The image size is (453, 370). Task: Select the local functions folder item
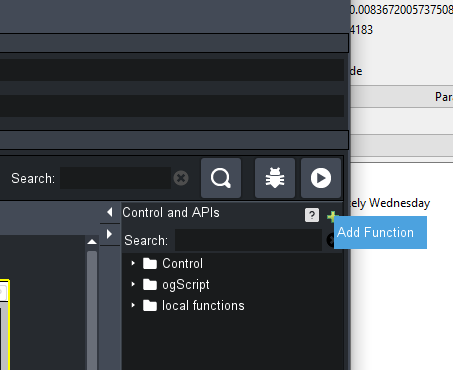tap(194, 305)
